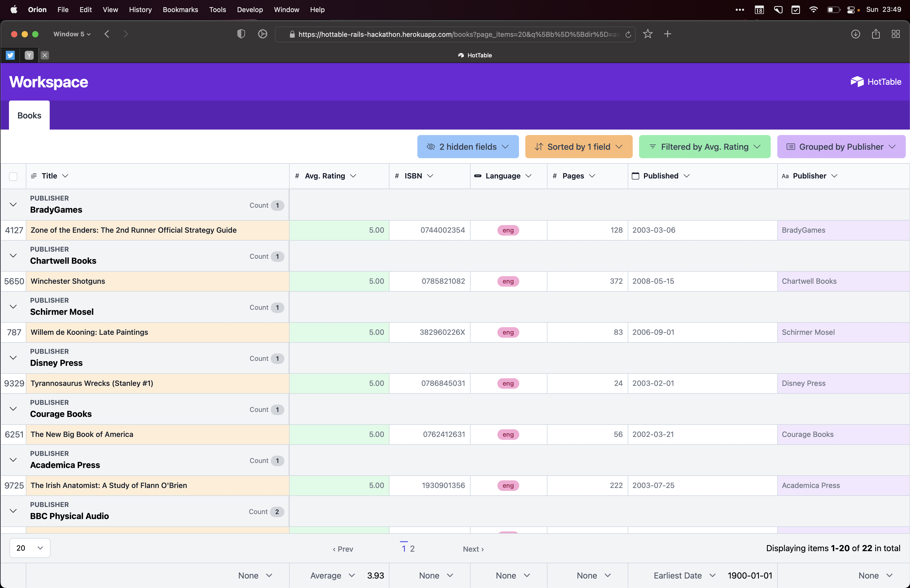Open the Grouped by Publisher dropdown
910x588 pixels.
841,147
